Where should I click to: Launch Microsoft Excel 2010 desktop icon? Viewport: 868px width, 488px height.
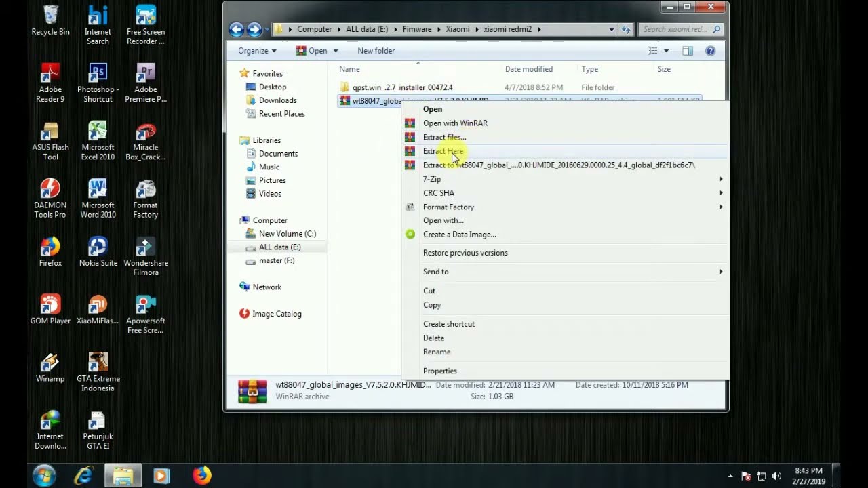[x=98, y=141]
